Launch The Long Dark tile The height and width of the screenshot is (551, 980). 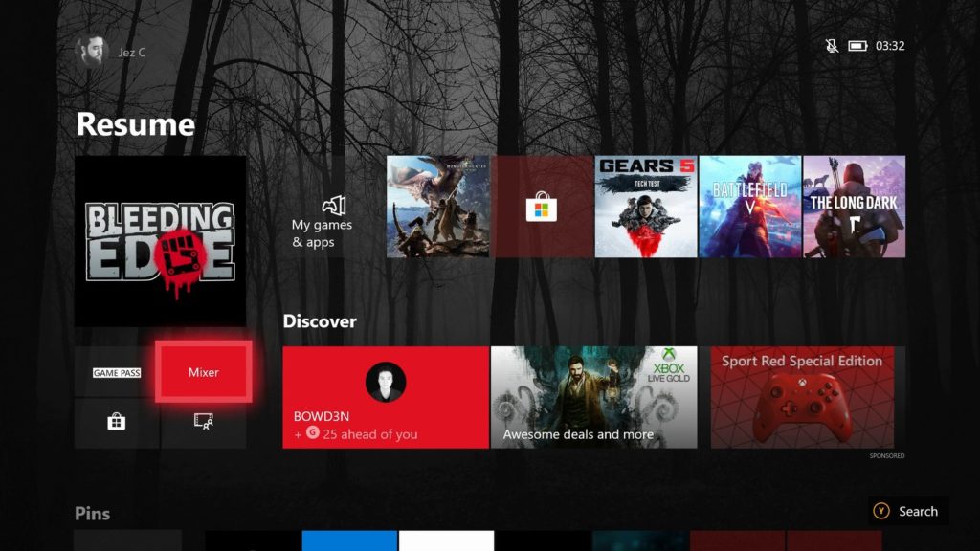click(x=855, y=207)
